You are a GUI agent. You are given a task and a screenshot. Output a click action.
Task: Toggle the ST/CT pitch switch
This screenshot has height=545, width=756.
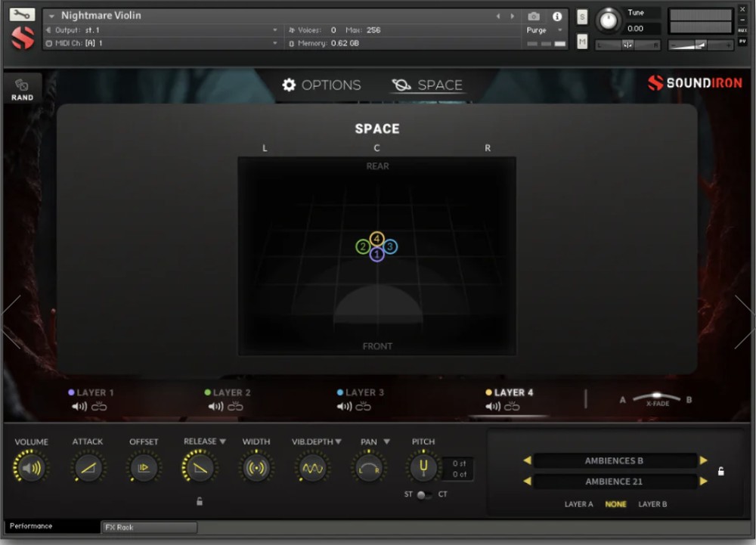pyautogui.click(x=423, y=494)
